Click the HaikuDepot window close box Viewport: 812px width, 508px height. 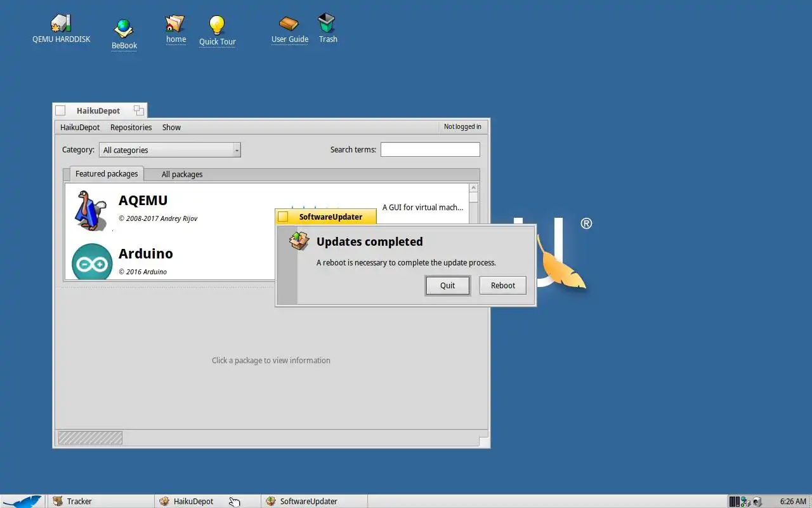[x=60, y=110]
